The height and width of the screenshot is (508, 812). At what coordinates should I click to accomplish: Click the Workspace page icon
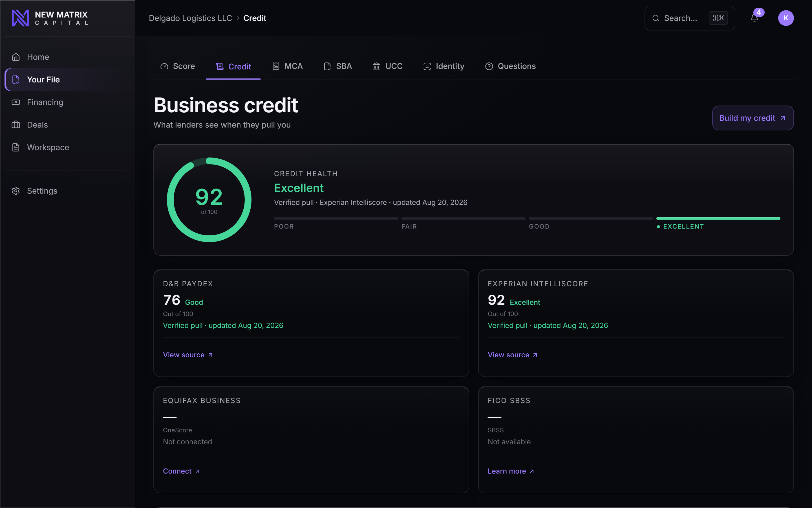click(x=16, y=147)
